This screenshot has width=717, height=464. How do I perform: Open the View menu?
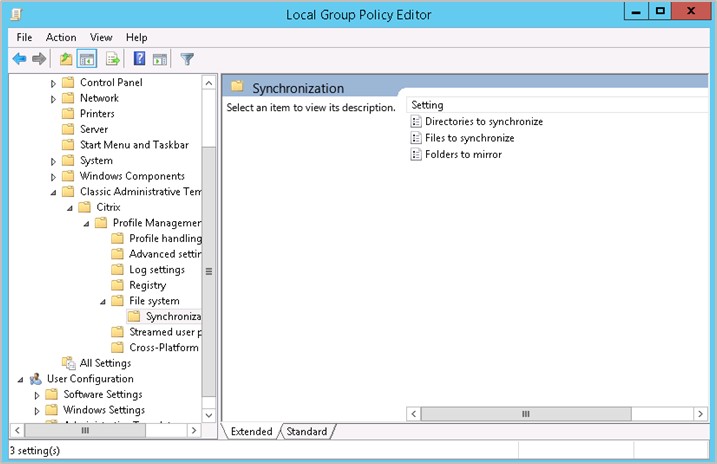click(101, 37)
